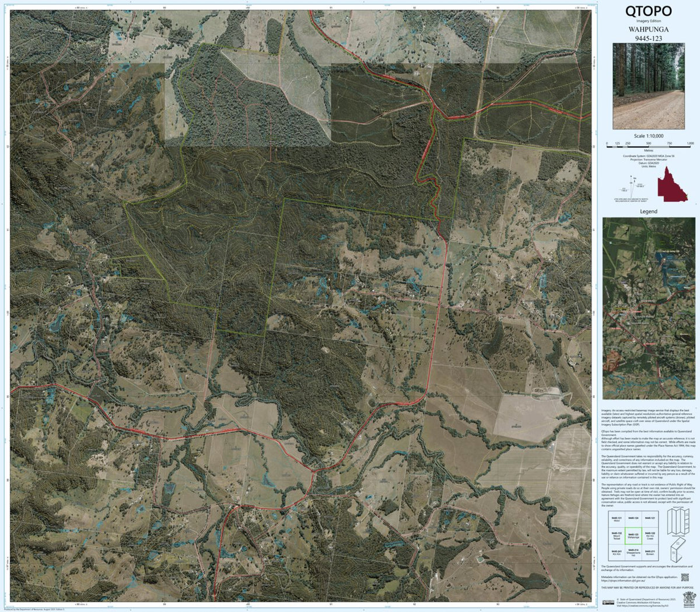Select the Sheppersons Hill 9445-214 sheet
700x612 pixels.
tap(633, 552)
